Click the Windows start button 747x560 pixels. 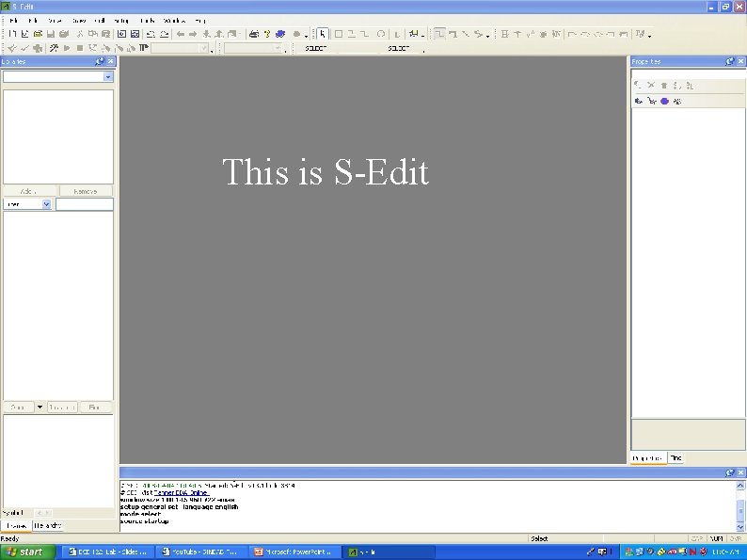pyautogui.click(x=27, y=552)
